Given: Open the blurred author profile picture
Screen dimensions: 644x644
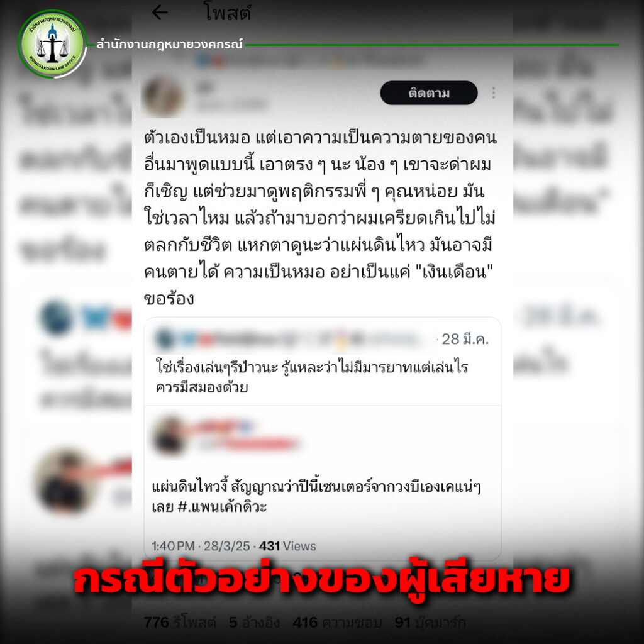Looking at the screenshot, I should coord(163,96).
